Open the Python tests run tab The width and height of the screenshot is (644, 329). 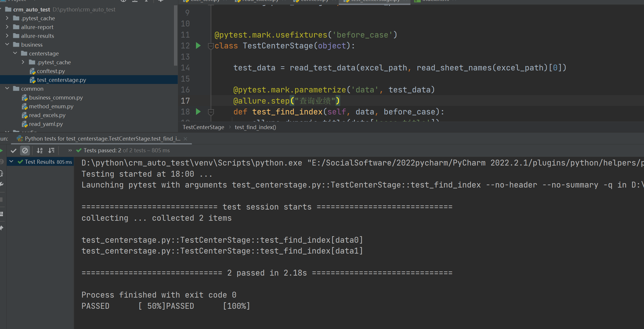point(100,139)
